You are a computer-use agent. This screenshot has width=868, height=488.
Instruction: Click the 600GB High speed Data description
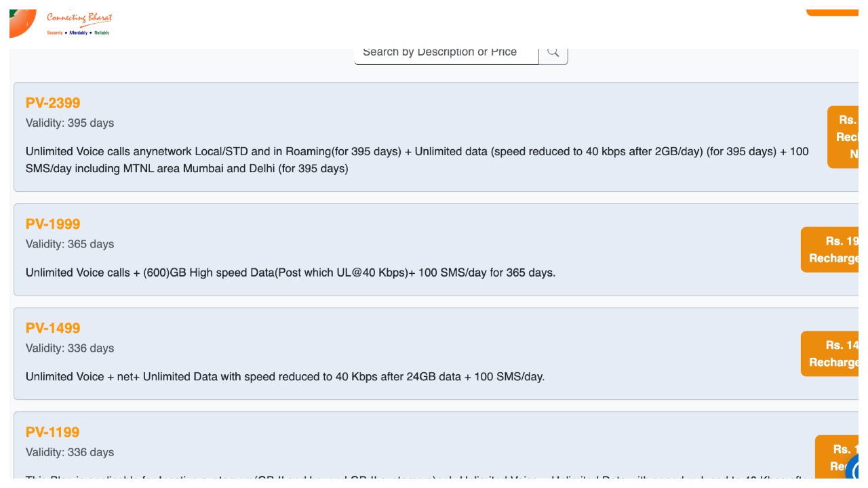[x=290, y=272]
